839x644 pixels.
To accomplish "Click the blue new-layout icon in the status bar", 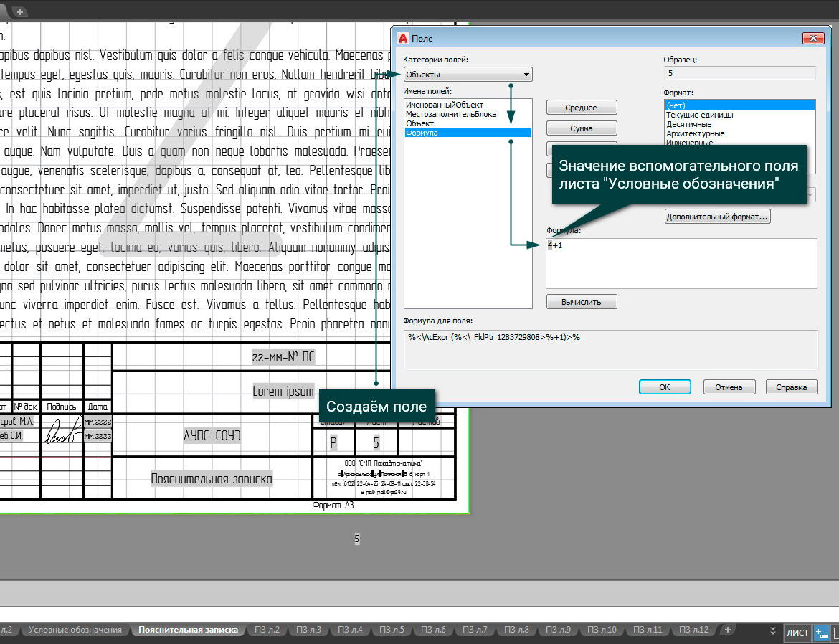I will click(x=820, y=633).
